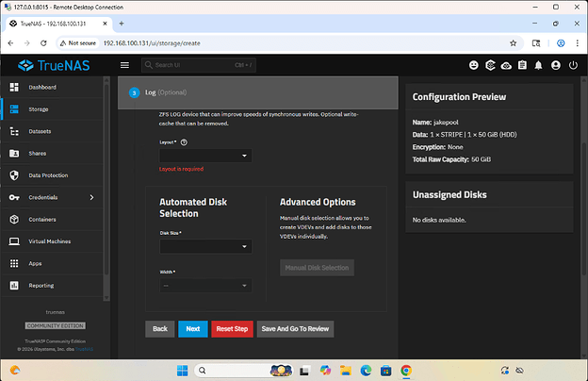Screen dimensions: 588x381
Task: Open the Disk Size dropdown
Action: pyautogui.click(x=205, y=246)
